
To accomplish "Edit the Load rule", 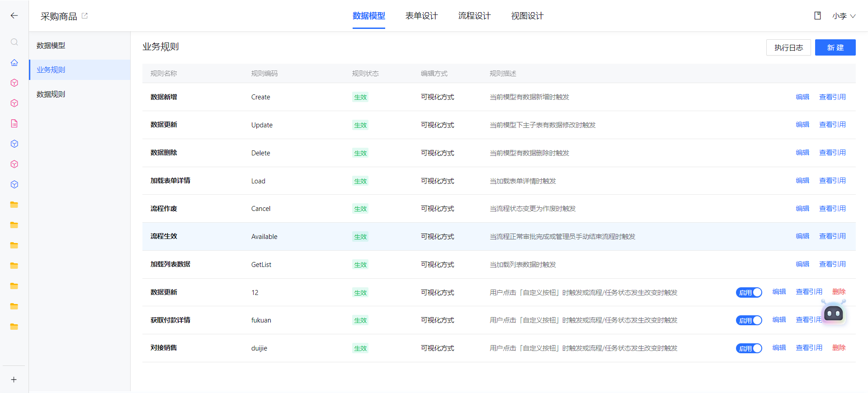I will [802, 180].
